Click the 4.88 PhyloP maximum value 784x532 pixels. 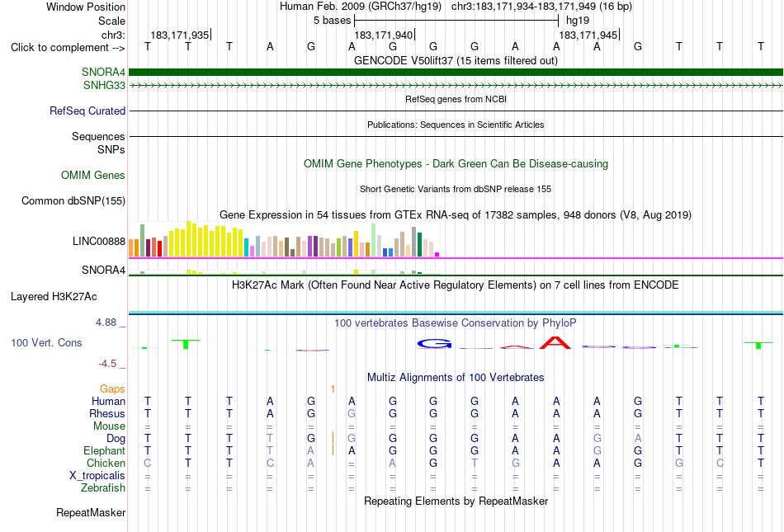point(106,322)
